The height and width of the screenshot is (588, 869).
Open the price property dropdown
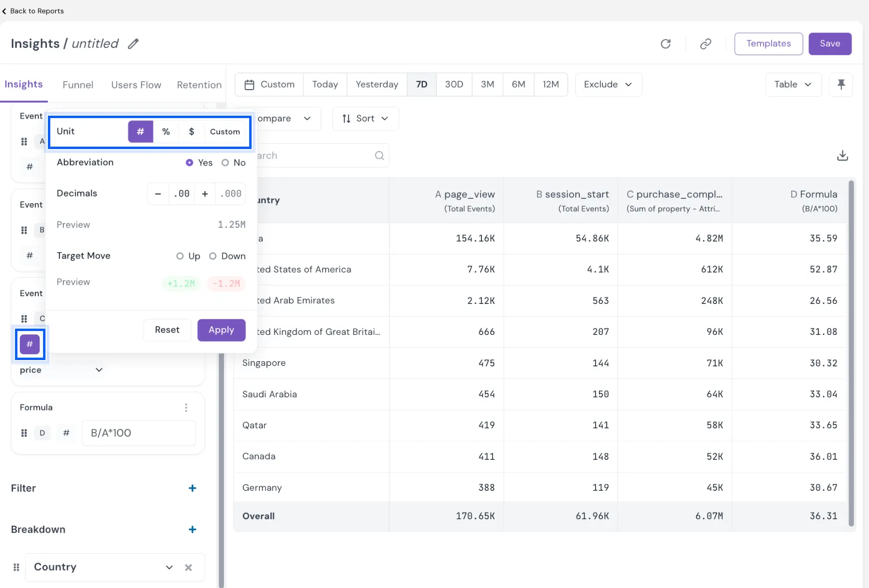(x=61, y=370)
